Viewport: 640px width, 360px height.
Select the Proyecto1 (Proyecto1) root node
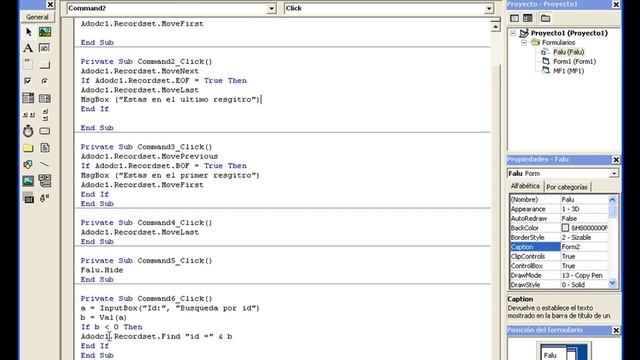[569, 33]
